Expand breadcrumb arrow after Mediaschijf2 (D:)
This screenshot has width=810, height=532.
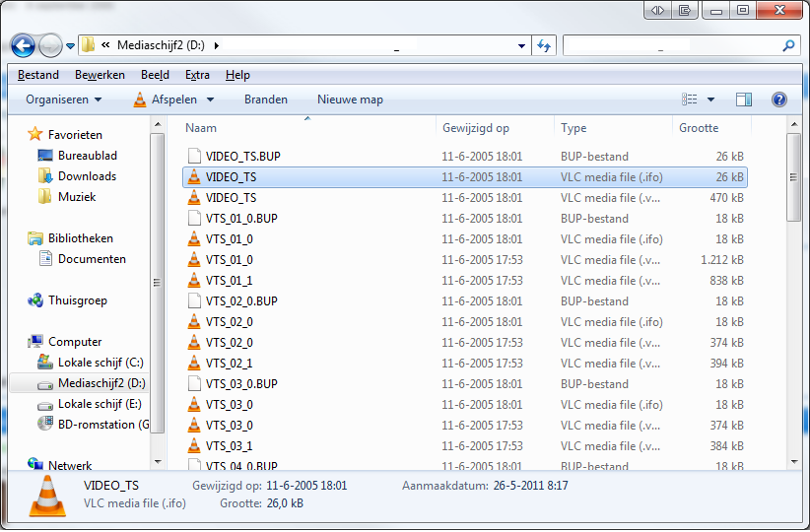click(217, 45)
